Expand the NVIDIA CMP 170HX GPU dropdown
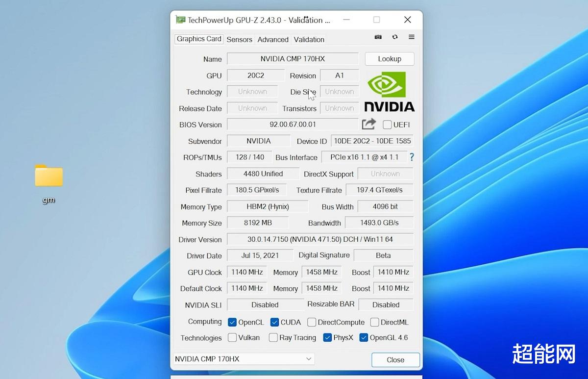Image resolution: width=588 pixels, height=379 pixels. pos(244,359)
